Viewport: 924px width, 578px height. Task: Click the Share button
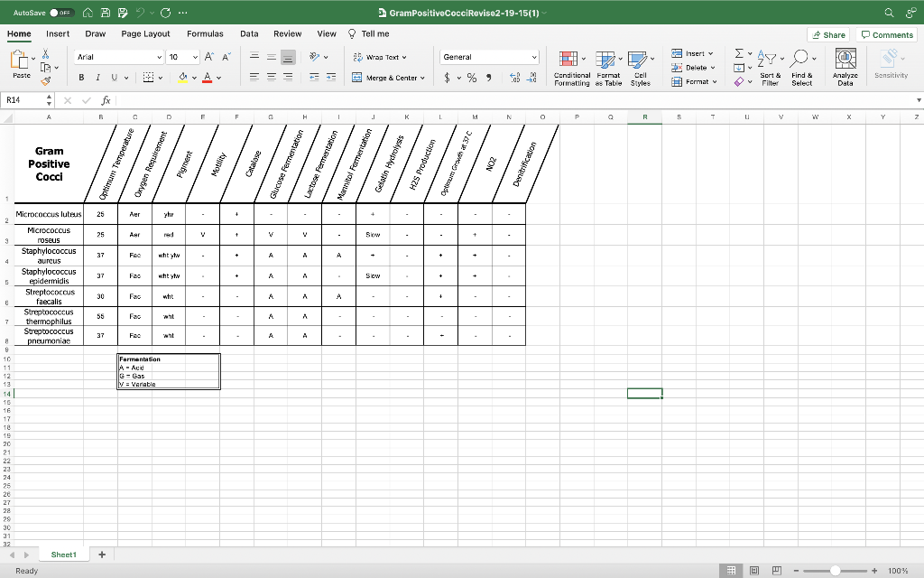click(x=828, y=35)
